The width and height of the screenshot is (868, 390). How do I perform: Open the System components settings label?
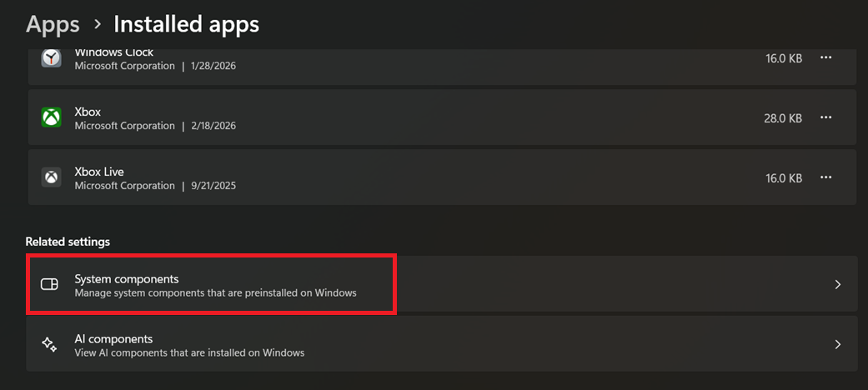coord(127,278)
